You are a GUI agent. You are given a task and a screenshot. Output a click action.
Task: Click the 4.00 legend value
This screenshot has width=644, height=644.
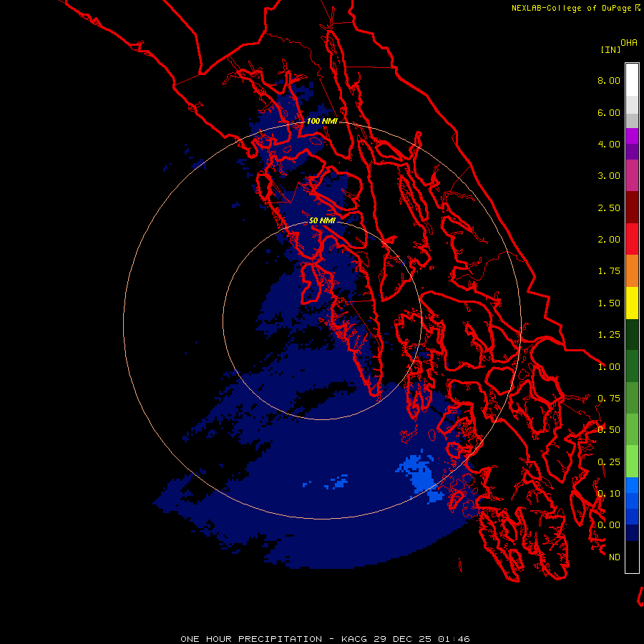point(609,144)
